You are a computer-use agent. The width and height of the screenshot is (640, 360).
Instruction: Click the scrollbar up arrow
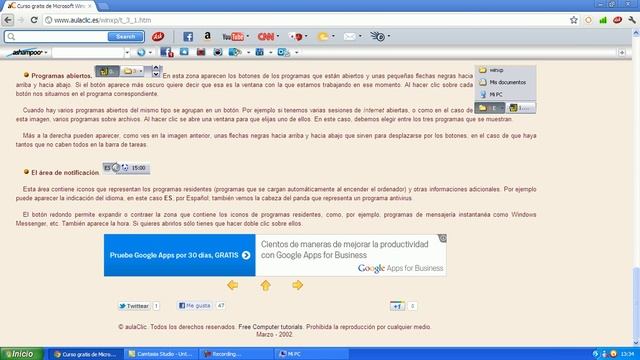coord(636,33)
